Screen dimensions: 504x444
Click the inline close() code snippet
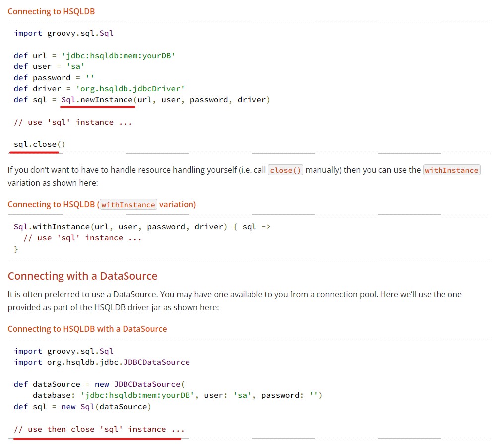point(285,170)
